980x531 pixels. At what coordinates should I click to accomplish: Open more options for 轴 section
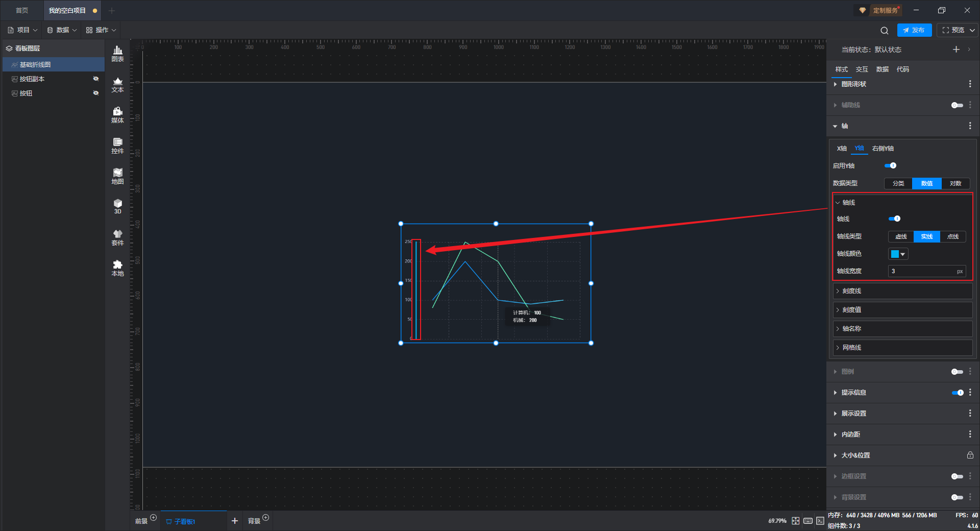(970, 126)
